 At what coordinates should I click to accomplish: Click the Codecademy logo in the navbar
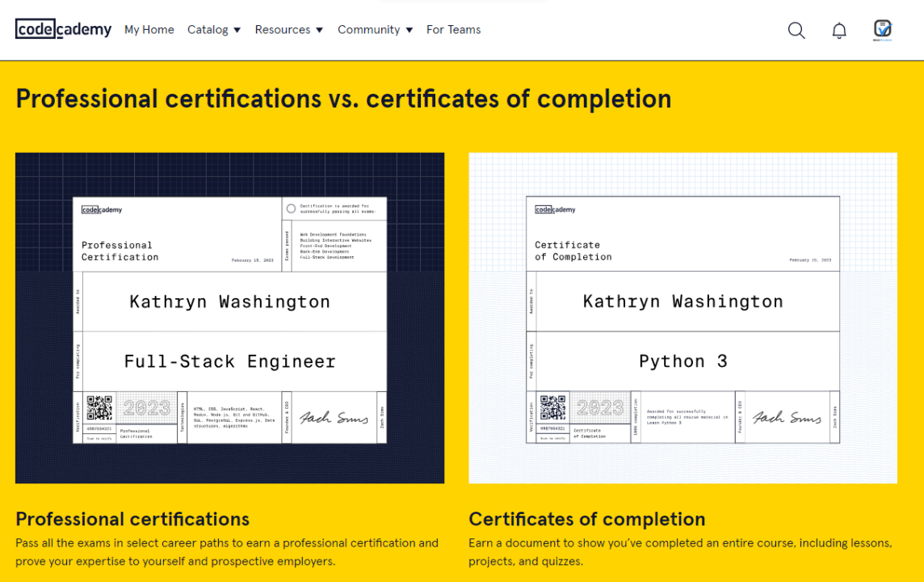coord(63,29)
